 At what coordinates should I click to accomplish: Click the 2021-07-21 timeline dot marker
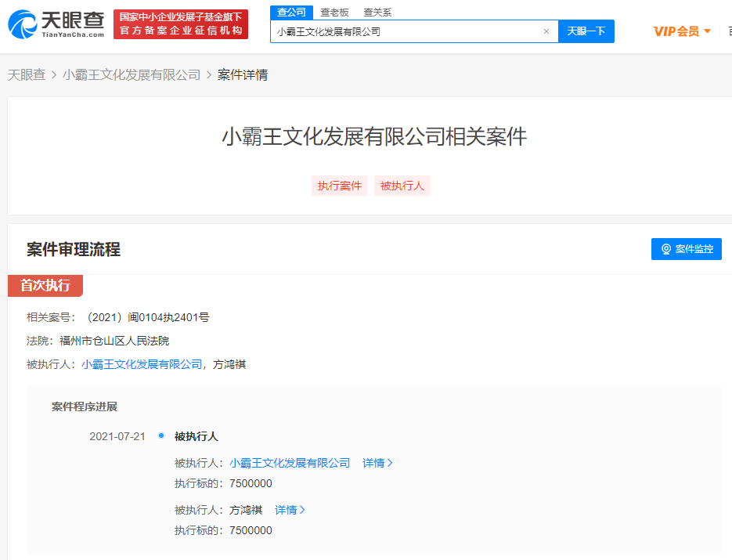point(161,435)
